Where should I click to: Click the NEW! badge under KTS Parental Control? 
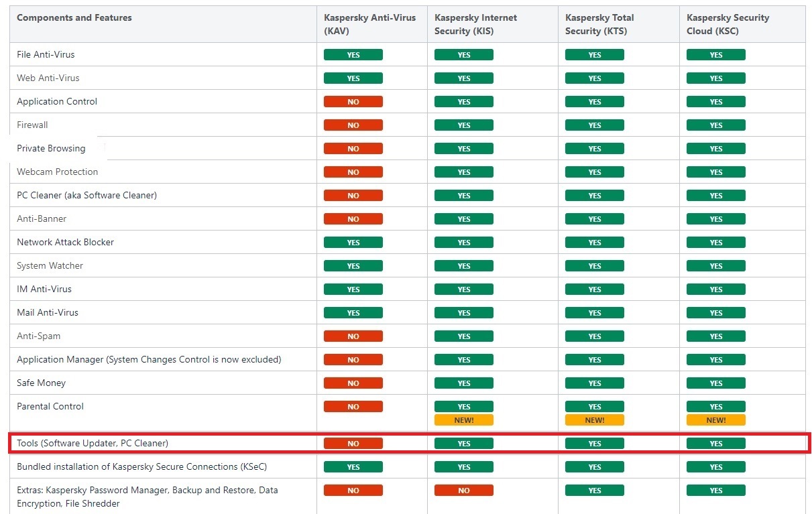click(x=594, y=420)
